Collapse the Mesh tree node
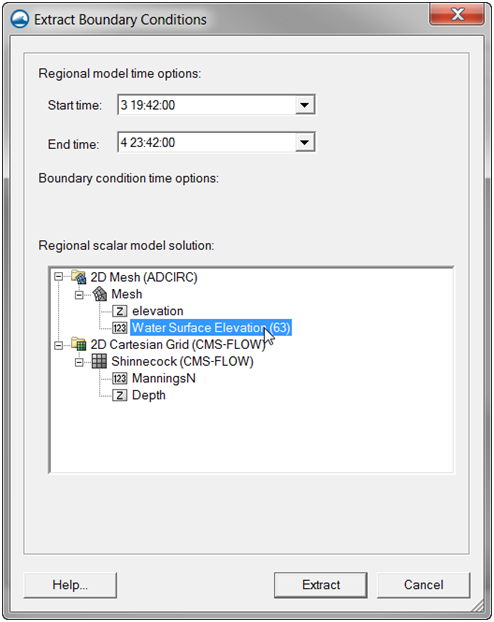Screen dimensions: 494x622 pyautogui.click(x=79, y=295)
